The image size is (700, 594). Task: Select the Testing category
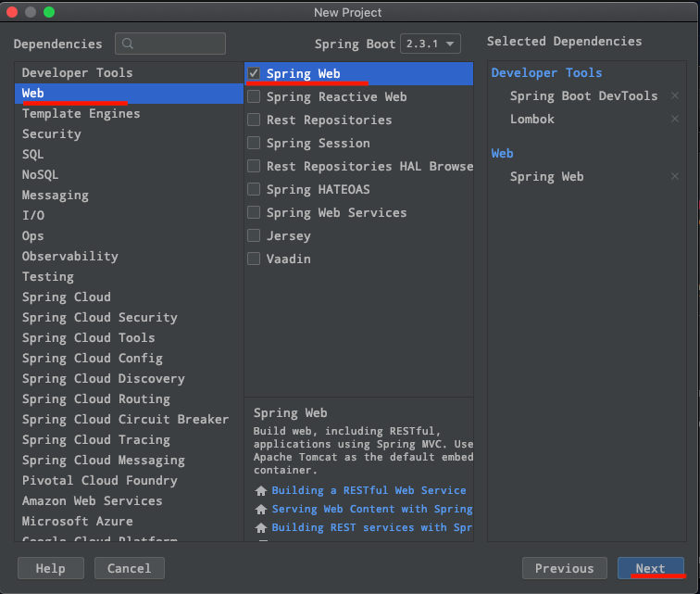point(129,277)
